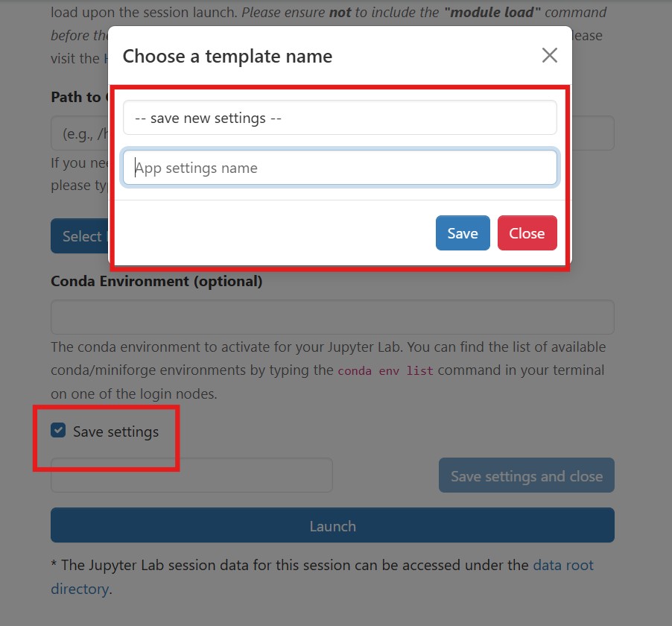The image size is (672, 626).
Task: Click the Save settings and close button
Action: [526, 475]
